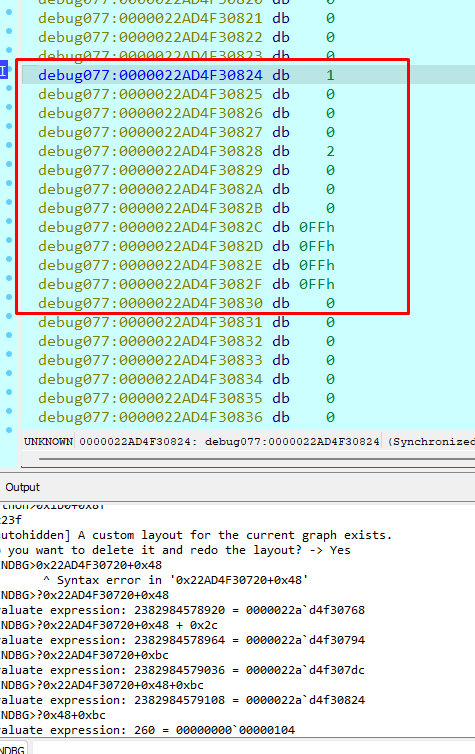Click the Synchronized status text
475x754 pixels.
(x=431, y=441)
